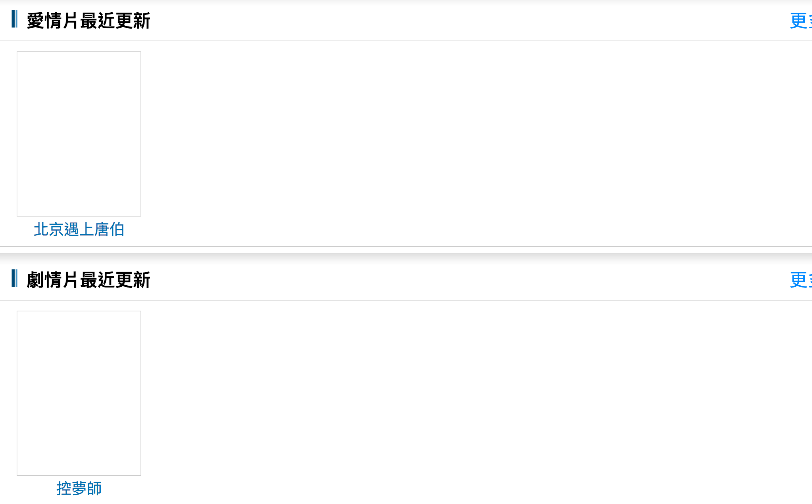This screenshot has height=504, width=812.
Task: Expand the romance list with the top-right 更多
Action: tap(801, 21)
